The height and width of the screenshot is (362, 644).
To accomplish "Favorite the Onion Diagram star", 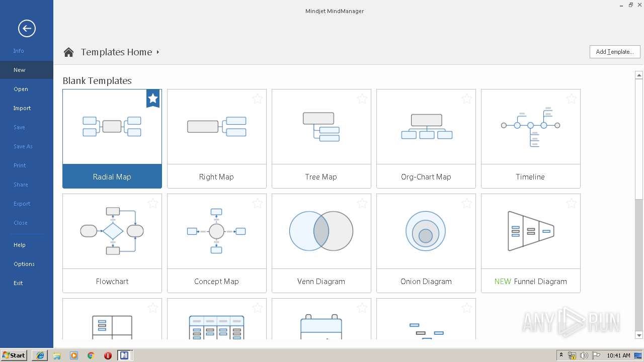I will [x=467, y=204].
